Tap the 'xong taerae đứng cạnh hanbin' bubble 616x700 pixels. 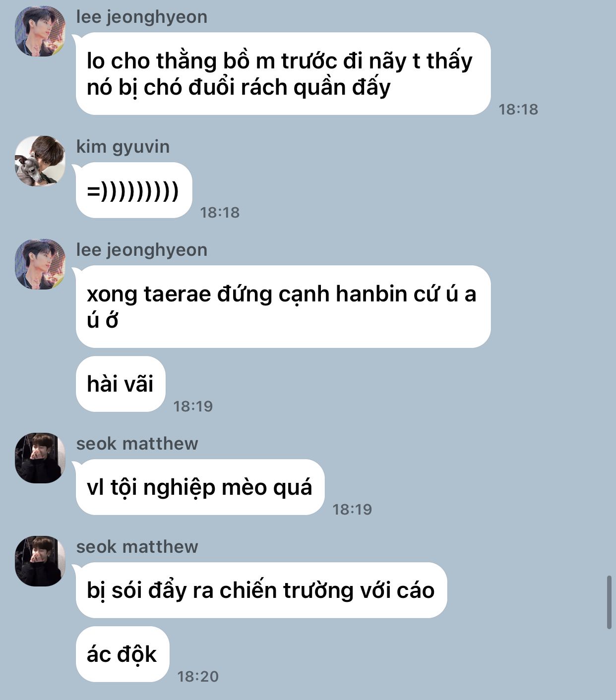283,306
